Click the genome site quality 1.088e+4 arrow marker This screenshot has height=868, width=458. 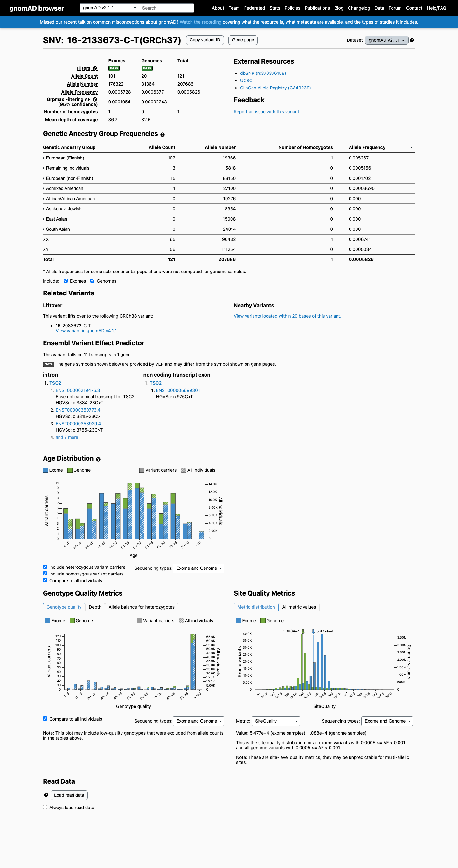[x=303, y=632]
